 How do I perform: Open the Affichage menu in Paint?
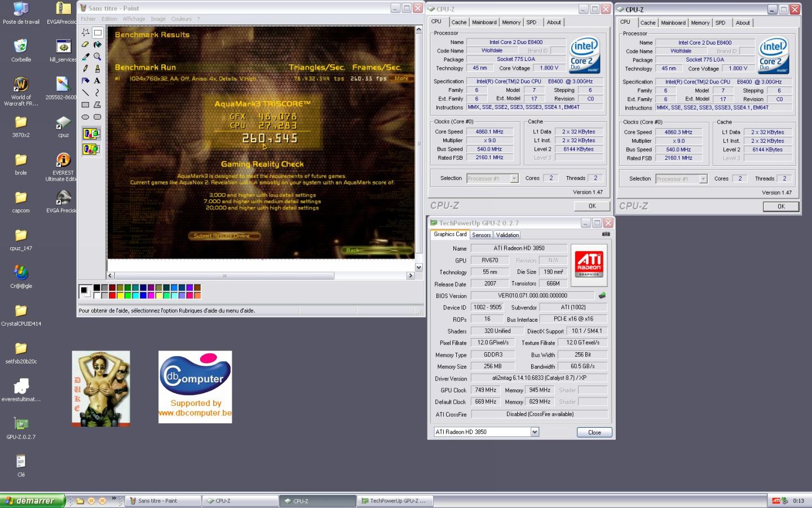tap(134, 19)
